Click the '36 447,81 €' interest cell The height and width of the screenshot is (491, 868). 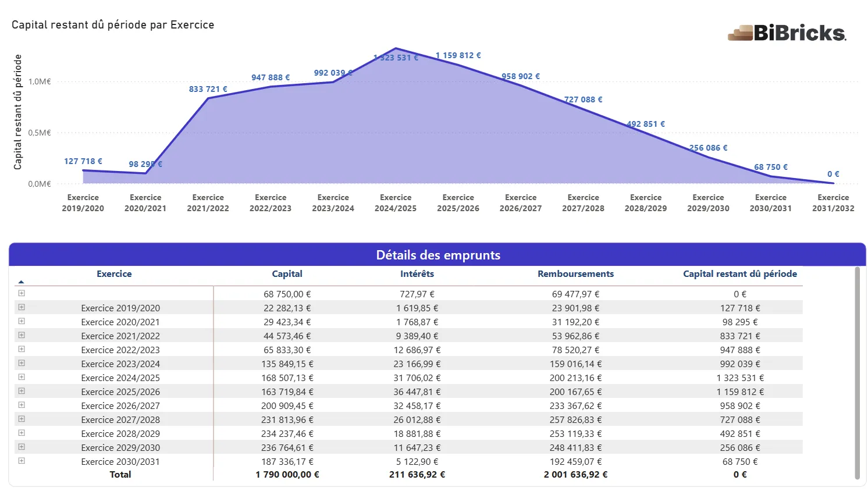pyautogui.click(x=417, y=392)
